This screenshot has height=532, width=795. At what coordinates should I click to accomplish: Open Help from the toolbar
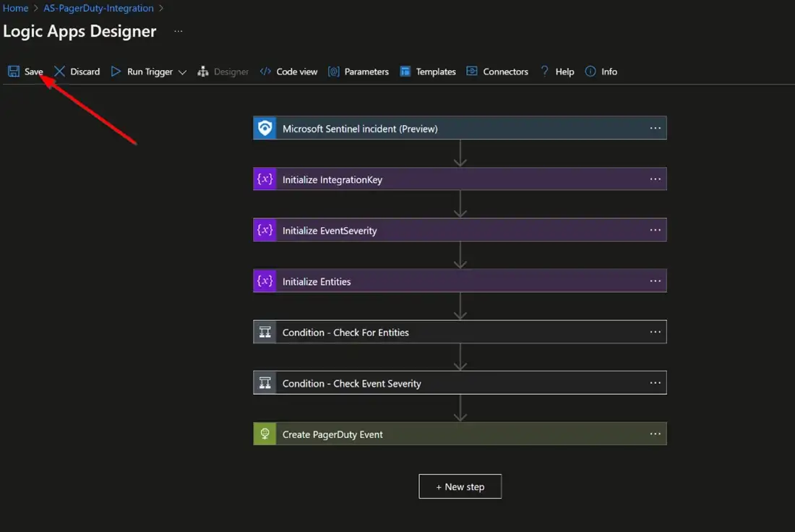point(557,72)
